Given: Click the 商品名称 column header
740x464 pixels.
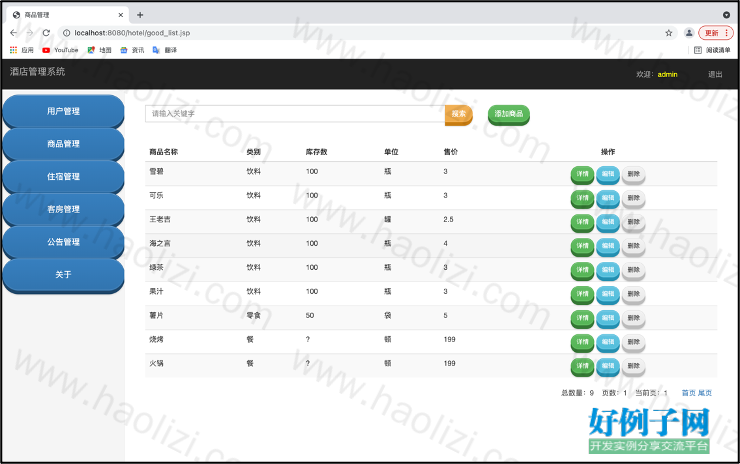Looking at the screenshot, I should 164,152.
